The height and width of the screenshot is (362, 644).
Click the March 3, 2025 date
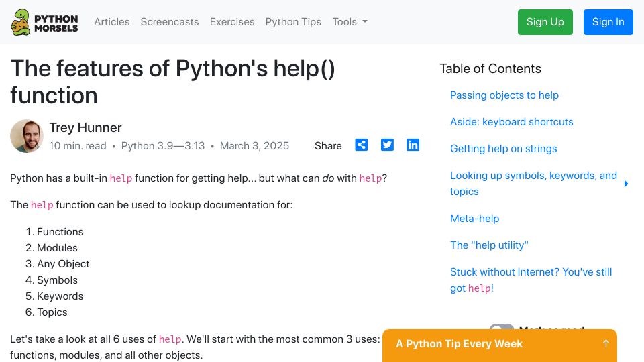click(254, 145)
